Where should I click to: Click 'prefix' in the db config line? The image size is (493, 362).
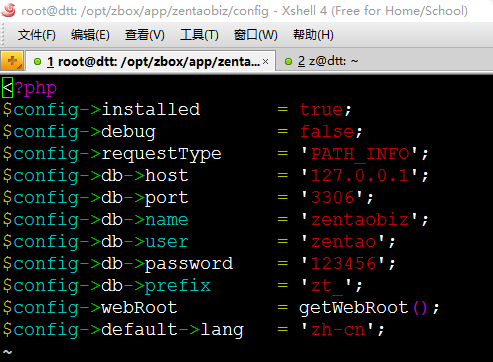click(178, 286)
